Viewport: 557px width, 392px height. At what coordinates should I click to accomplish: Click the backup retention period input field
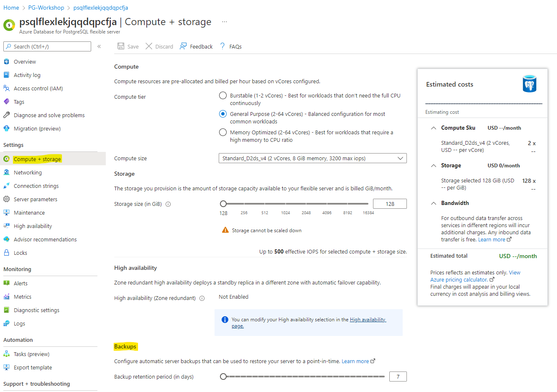click(398, 376)
